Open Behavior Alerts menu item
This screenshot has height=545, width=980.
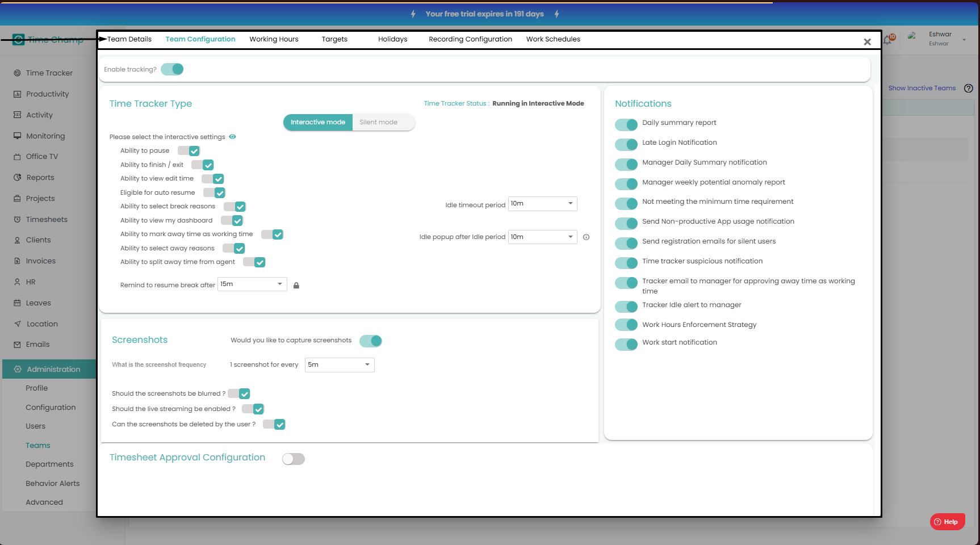(52, 484)
